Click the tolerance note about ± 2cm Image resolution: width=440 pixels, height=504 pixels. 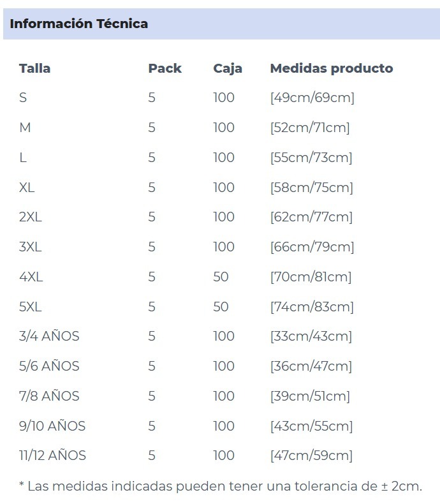(221, 486)
